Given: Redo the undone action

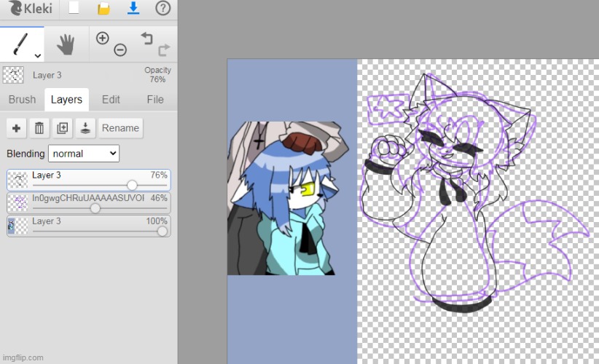Looking at the screenshot, I should [x=164, y=50].
